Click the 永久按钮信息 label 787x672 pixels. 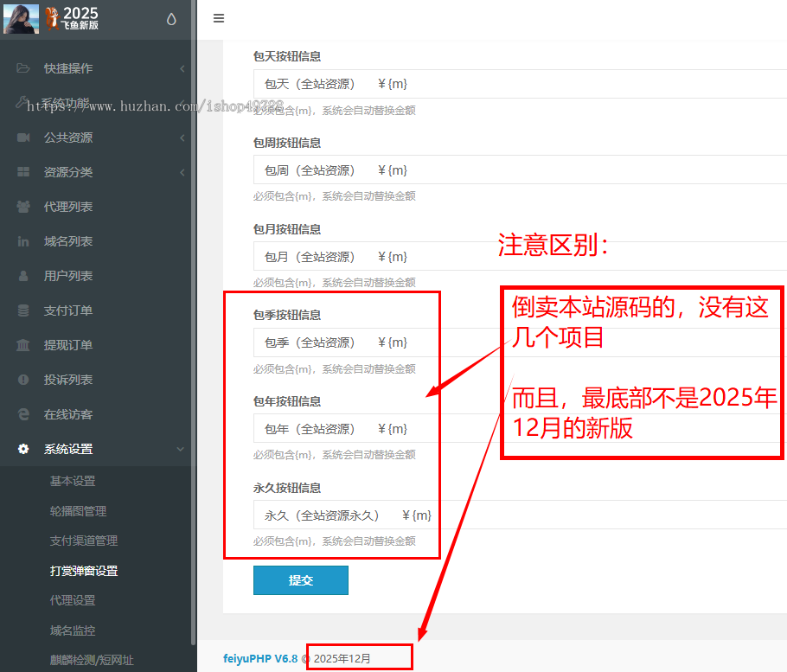click(x=287, y=488)
